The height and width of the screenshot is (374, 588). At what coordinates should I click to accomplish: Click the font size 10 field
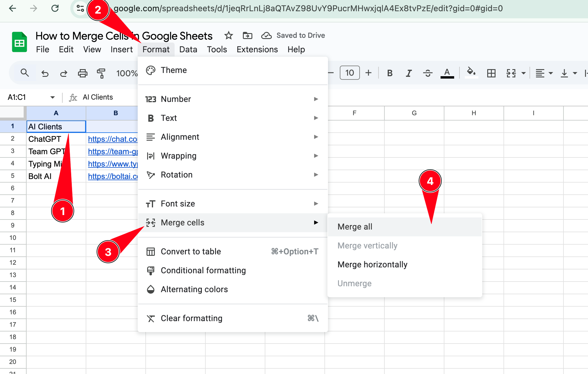click(x=350, y=73)
